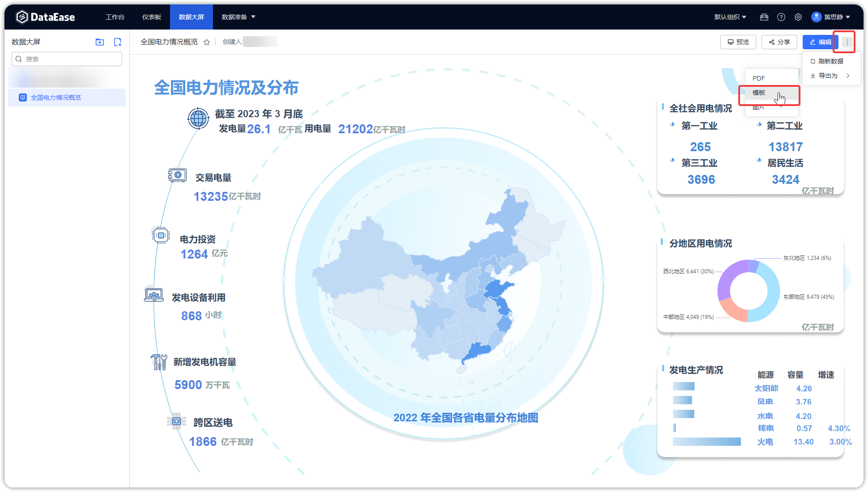The width and height of the screenshot is (868, 492).
Task: Click the DataEase logo
Action: pos(45,17)
